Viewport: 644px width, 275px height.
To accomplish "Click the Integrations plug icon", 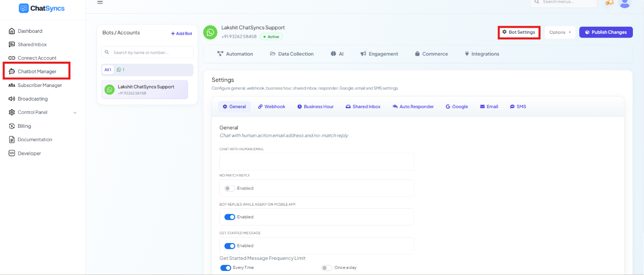I will [x=467, y=54].
